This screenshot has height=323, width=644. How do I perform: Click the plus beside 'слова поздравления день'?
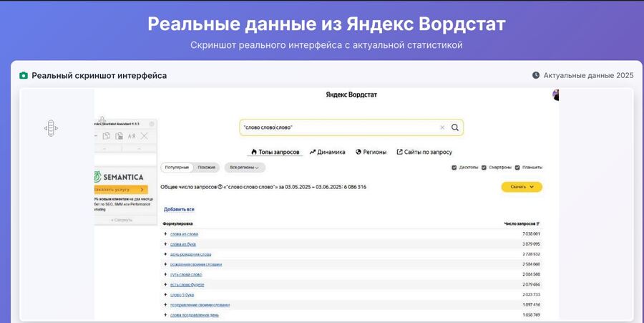click(x=165, y=315)
